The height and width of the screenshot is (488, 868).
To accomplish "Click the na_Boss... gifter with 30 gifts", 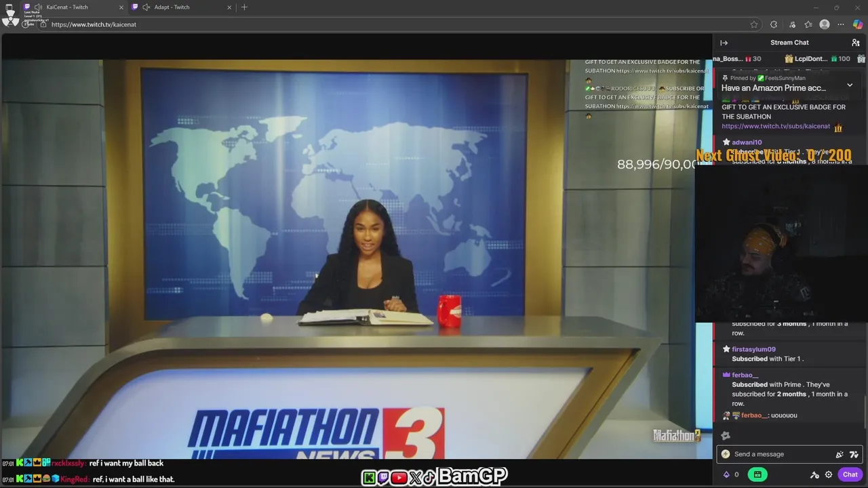I will 737,59.
